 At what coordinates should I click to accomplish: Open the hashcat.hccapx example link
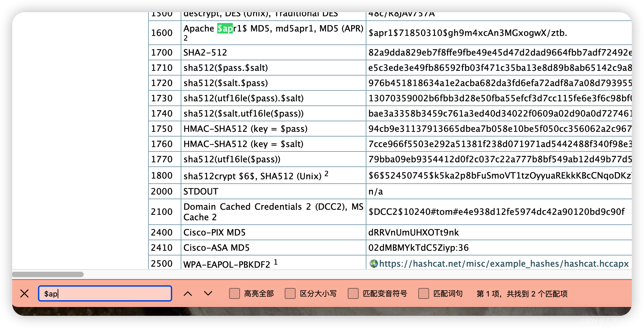tap(504, 264)
